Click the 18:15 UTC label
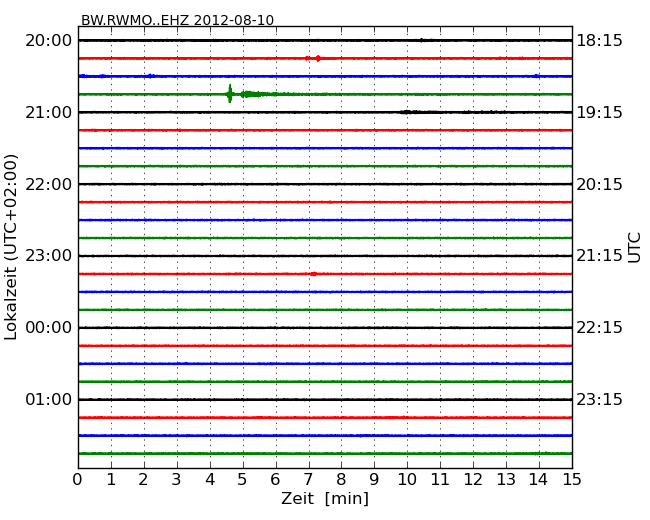 tap(599, 41)
